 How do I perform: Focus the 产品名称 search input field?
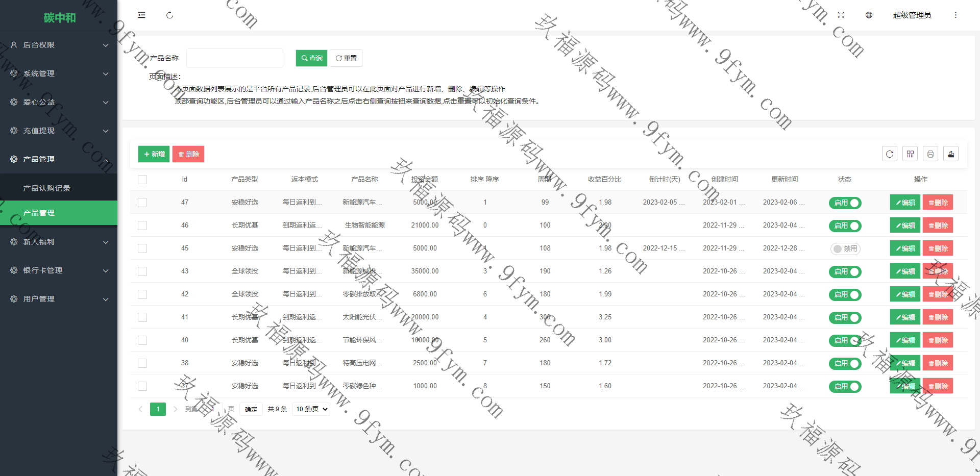pyautogui.click(x=235, y=58)
